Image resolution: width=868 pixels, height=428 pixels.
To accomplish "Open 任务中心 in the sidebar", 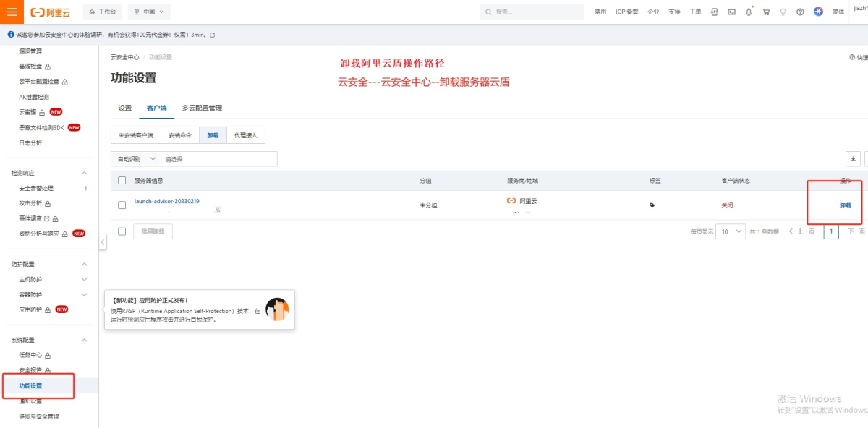I will pyautogui.click(x=30, y=355).
